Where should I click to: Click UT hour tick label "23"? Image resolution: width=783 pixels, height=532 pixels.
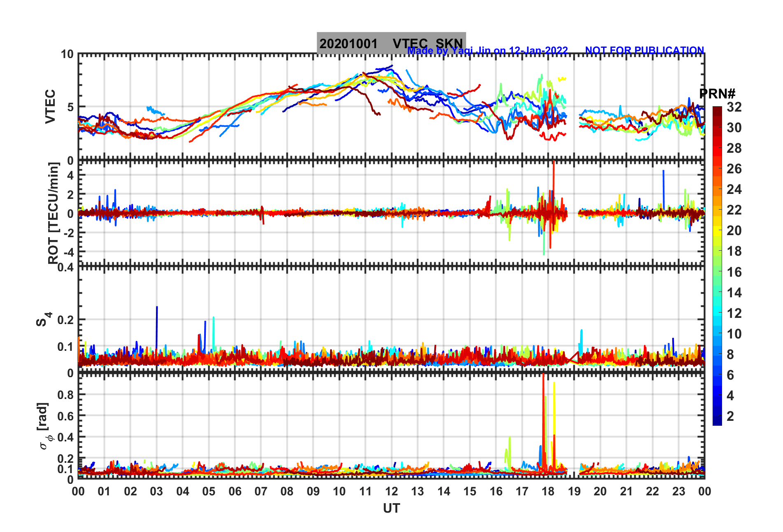(x=679, y=491)
